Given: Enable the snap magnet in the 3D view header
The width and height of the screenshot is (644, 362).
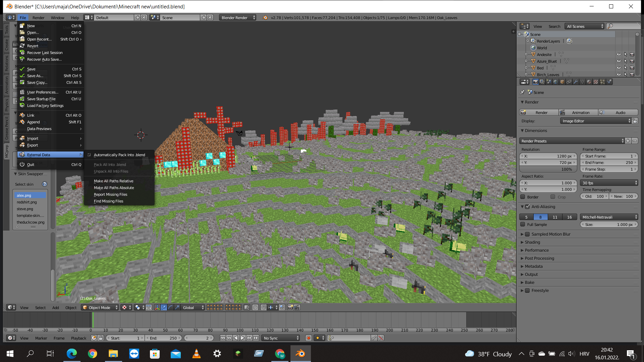Looking at the screenshot, I should click(x=264, y=307).
